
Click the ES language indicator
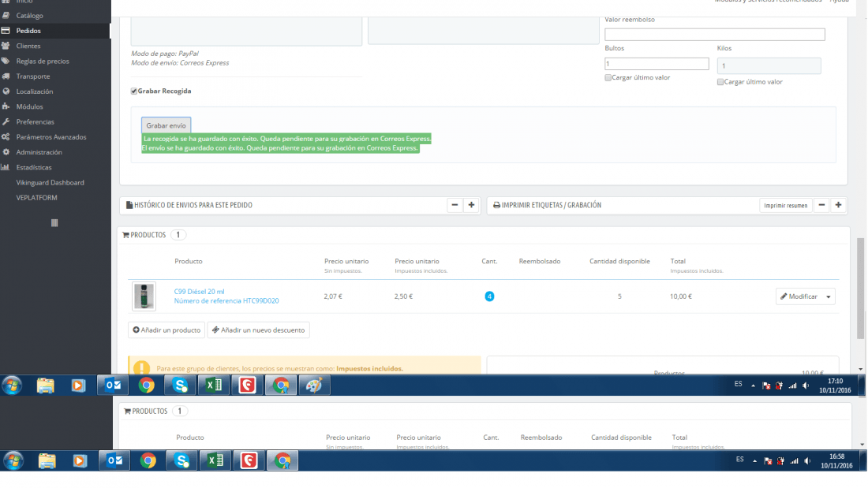[x=739, y=384]
